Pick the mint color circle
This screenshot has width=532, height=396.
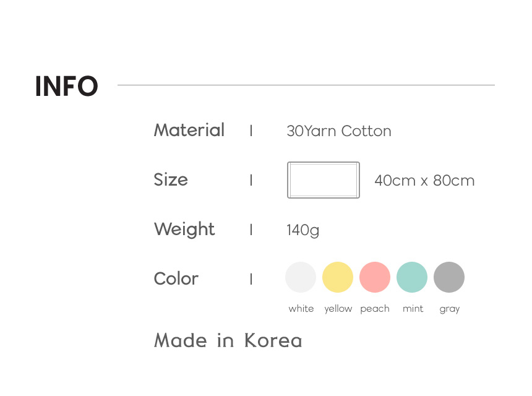(x=412, y=277)
